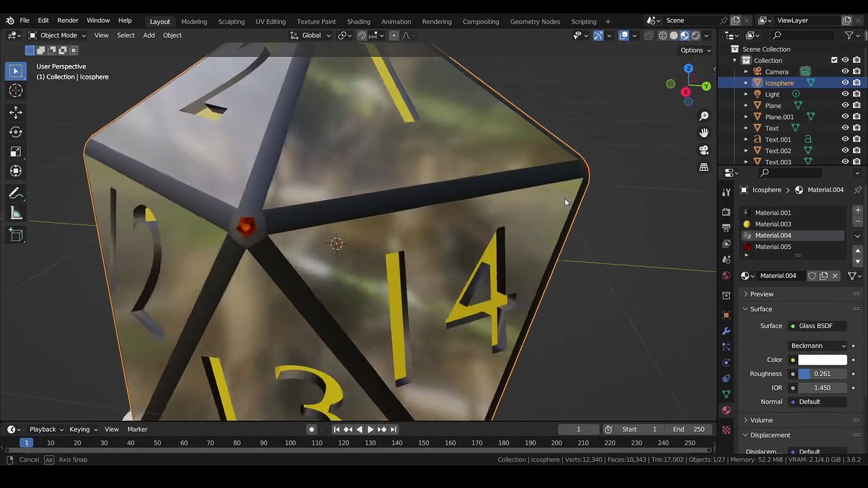Choose the Measure tool

16,214
